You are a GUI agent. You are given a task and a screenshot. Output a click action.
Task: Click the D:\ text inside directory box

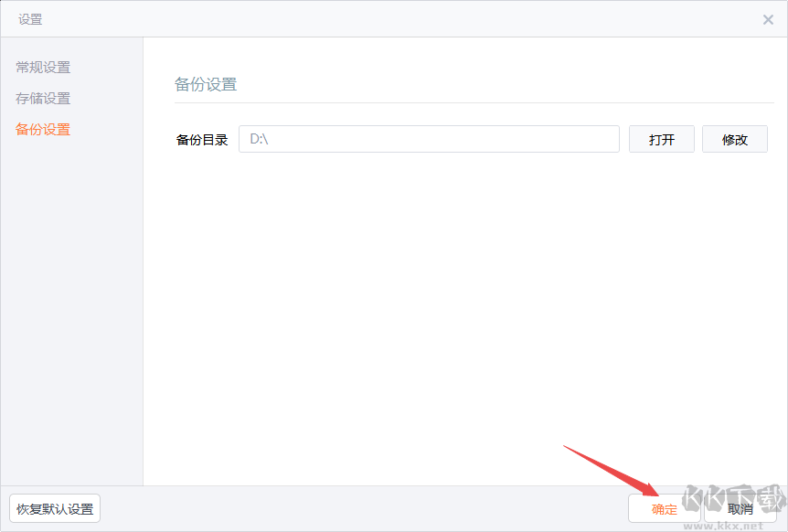tap(259, 139)
